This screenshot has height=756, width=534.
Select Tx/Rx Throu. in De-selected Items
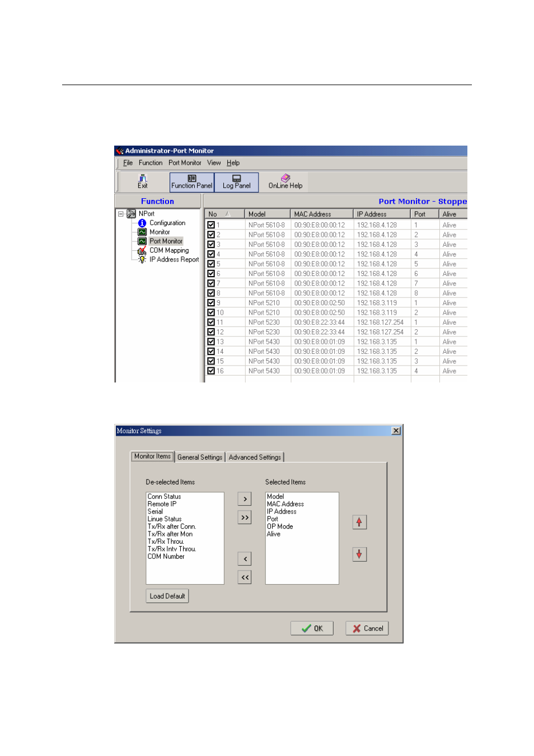click(166, 542)
